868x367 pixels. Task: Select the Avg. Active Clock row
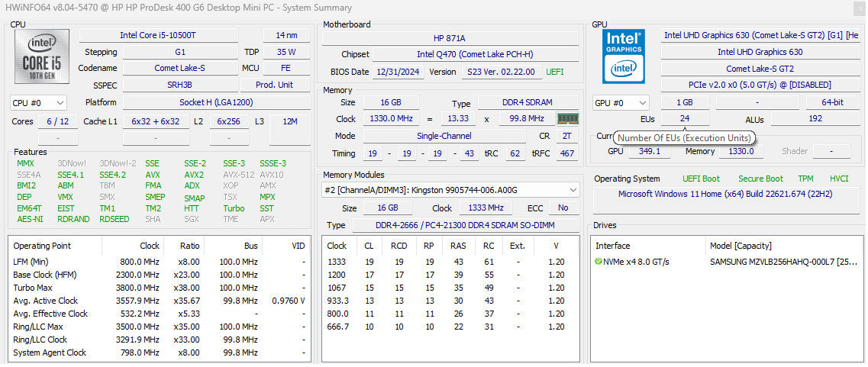[160, 301]
